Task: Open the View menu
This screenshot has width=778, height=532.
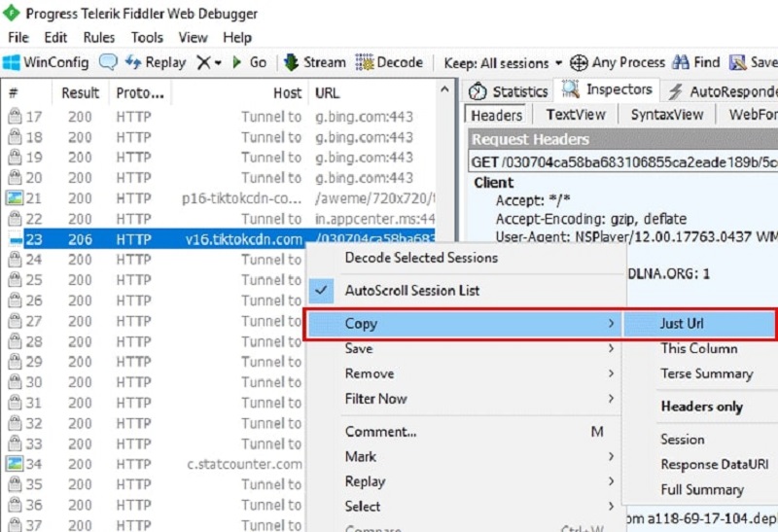Action: [x=193, y=38]
